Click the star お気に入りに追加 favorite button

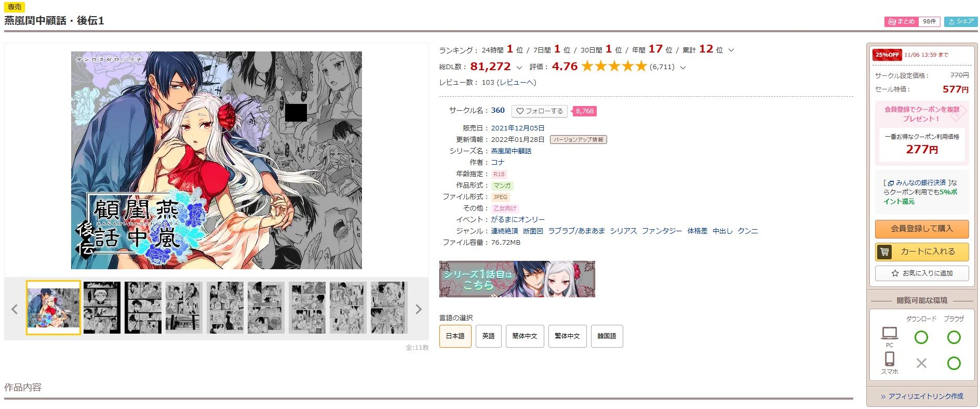(x=922, y=273)
